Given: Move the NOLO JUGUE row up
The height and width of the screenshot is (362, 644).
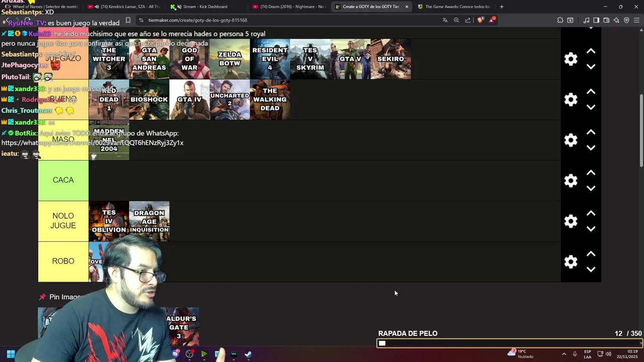Looking at the screenshot, I should 591,214.
